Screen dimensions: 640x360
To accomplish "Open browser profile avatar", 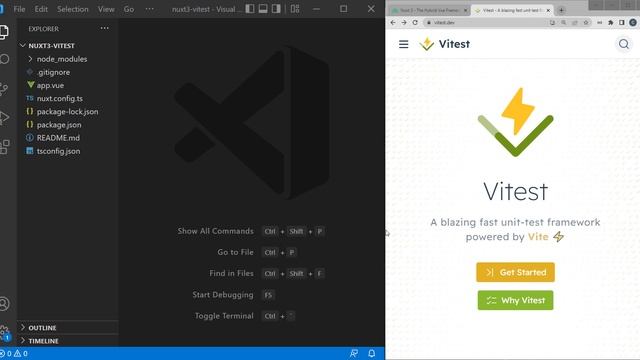I will click(633, 22).
